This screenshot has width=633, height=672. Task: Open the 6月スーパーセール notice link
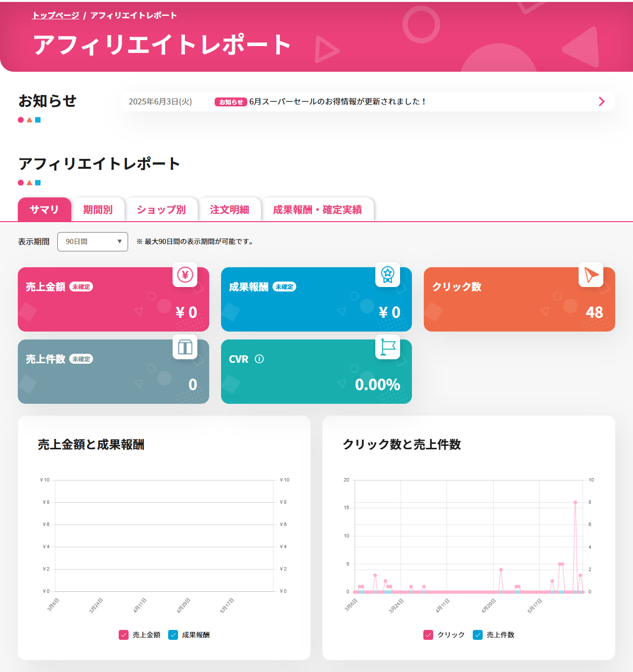click(x=337, y=101)
